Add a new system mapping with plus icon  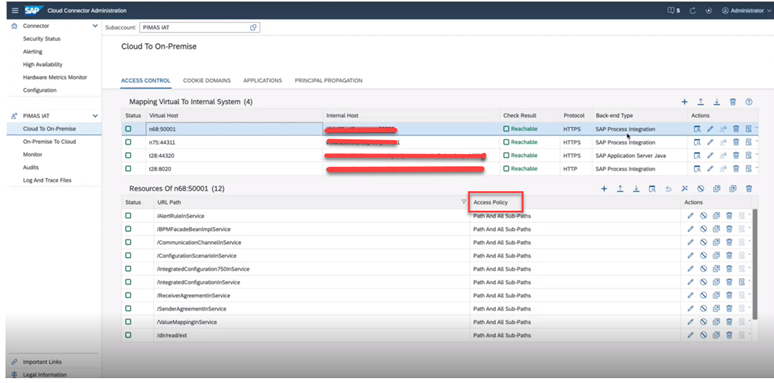tap(685, 102)
